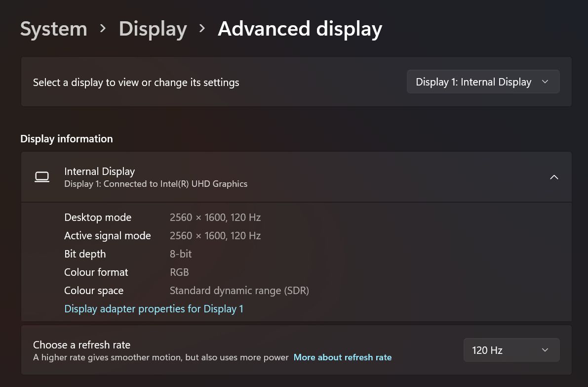Click the chevron arrow after System
The width and height of the screenshot is (588, 387).
coord(103,29)
